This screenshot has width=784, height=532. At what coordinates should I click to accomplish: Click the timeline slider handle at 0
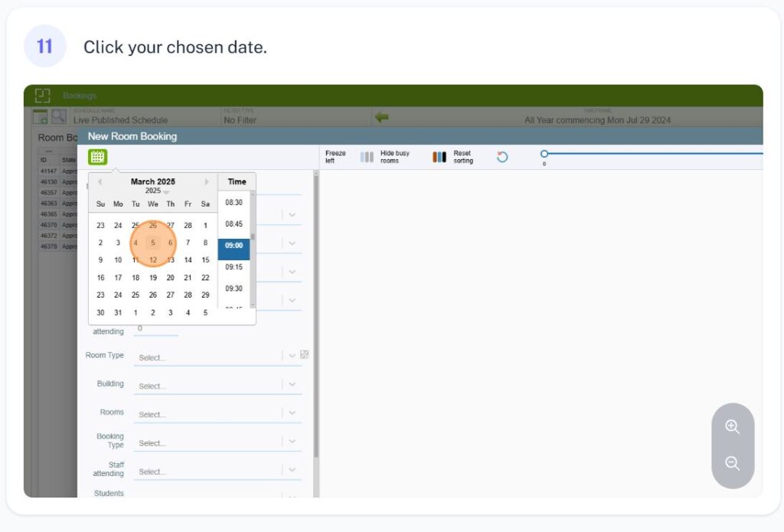[544, 154]
